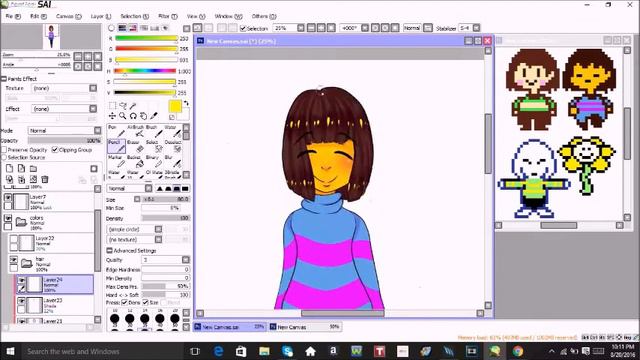The image size is (640, 360).
Task: Open the Edit menu
Action: [38, 16]
